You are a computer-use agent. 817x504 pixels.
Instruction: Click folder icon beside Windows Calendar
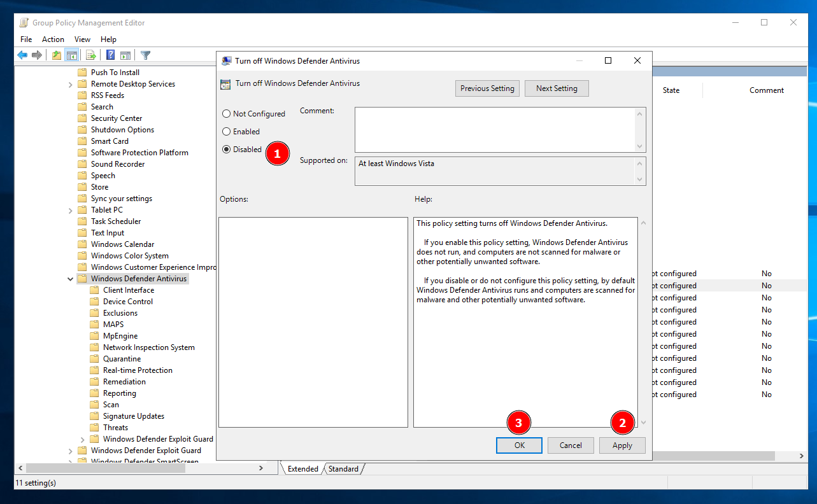(x=82, y=244)
